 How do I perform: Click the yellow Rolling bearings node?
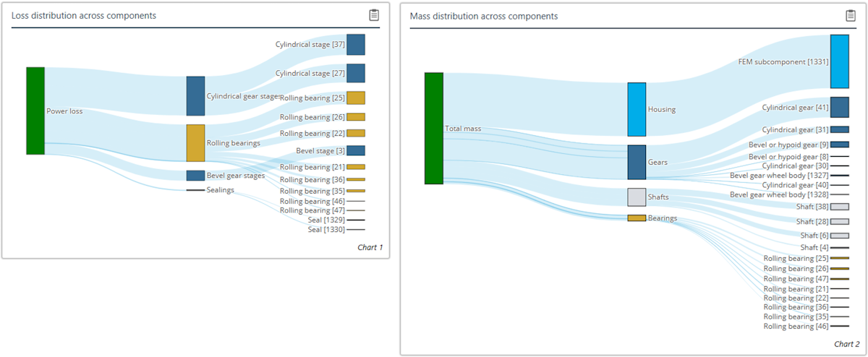195,142
